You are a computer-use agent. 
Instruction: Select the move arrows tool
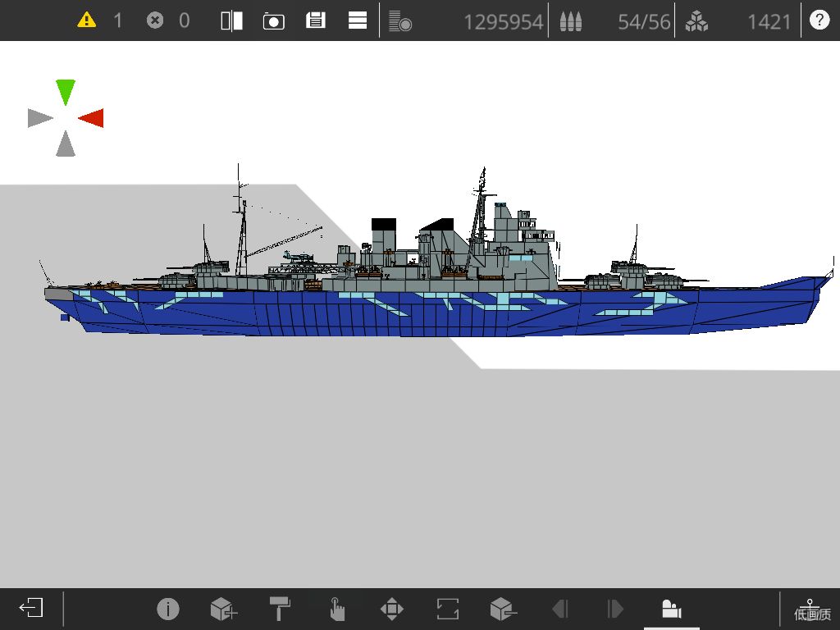coord(391,609)
